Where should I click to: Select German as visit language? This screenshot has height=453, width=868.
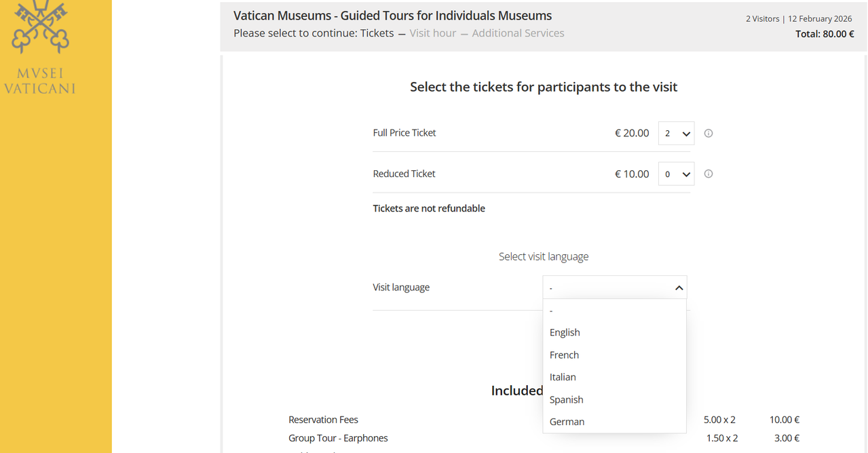(x=567, y=422)
